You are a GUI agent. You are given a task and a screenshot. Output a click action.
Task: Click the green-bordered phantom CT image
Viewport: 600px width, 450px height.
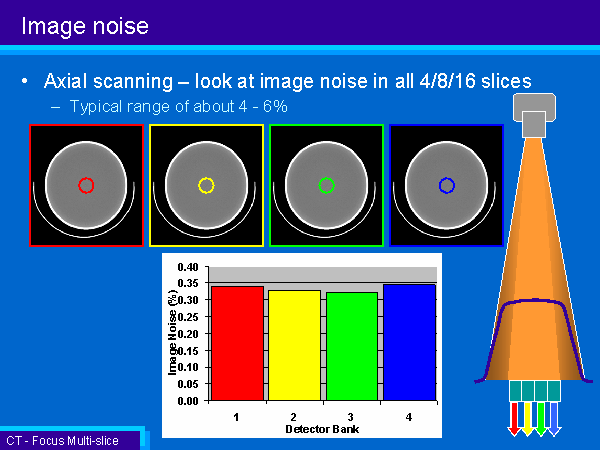[x=326, y=185]
